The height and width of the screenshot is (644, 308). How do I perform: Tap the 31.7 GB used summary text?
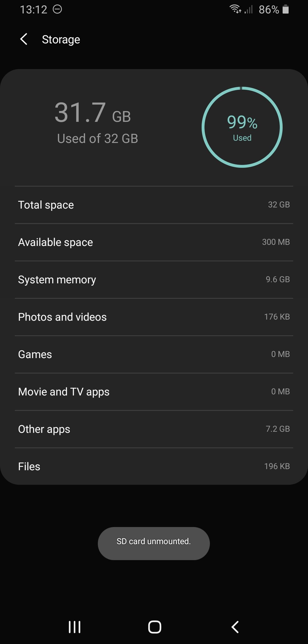[93, 113]
